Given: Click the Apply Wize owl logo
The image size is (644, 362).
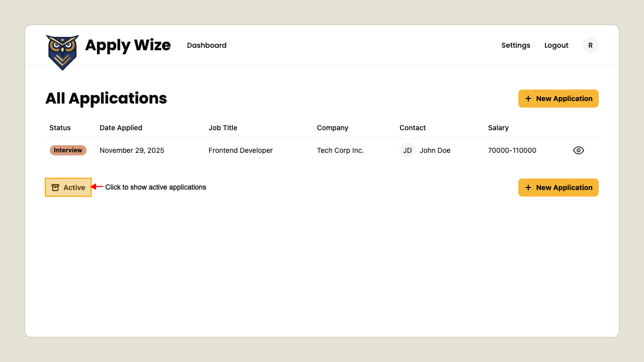Looking at the screenshot, I should point(62,52).
